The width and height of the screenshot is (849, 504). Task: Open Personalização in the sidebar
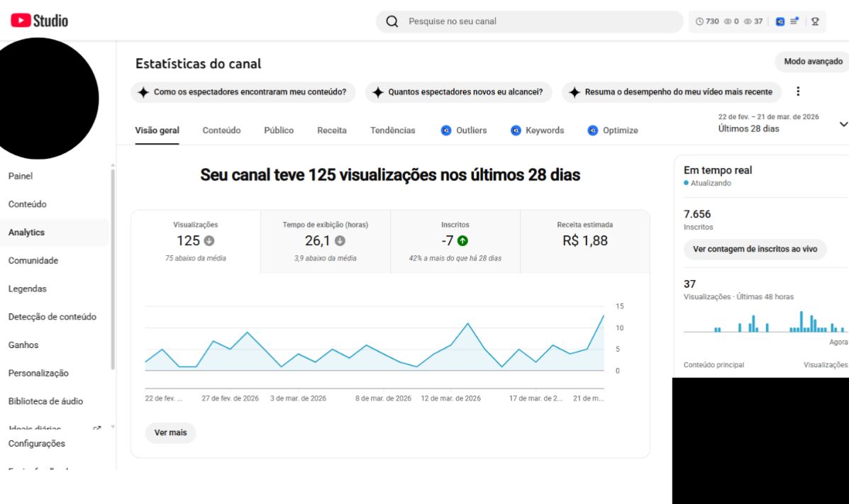tap(54, 373)
